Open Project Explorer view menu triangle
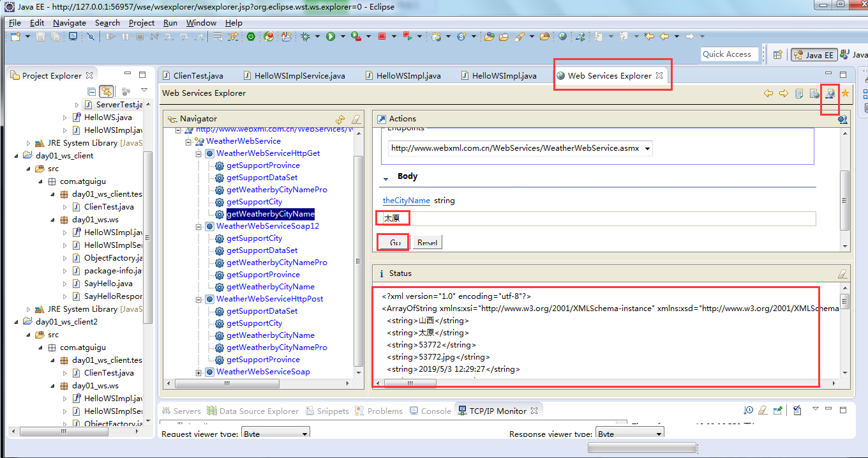The width and height of the screenshot is (868, 458). [144, 91]
